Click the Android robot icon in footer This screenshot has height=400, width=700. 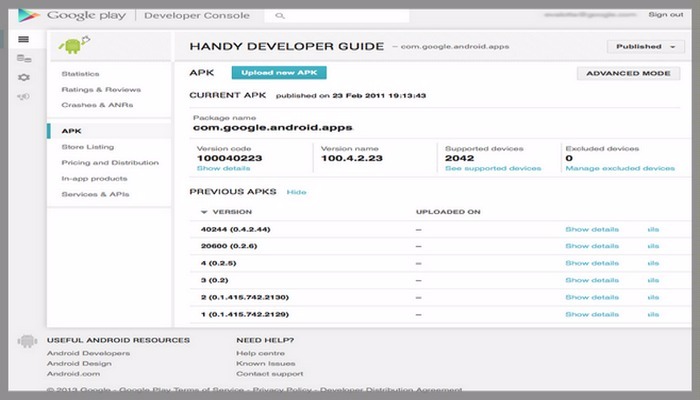(27, 342)
